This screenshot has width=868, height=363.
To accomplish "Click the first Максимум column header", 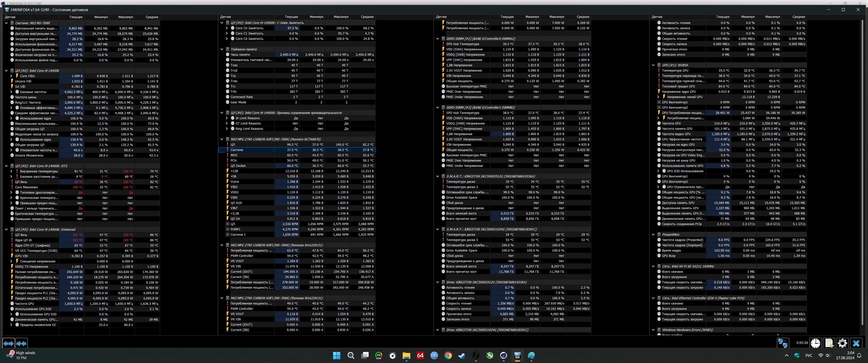I will pos(125,17).
